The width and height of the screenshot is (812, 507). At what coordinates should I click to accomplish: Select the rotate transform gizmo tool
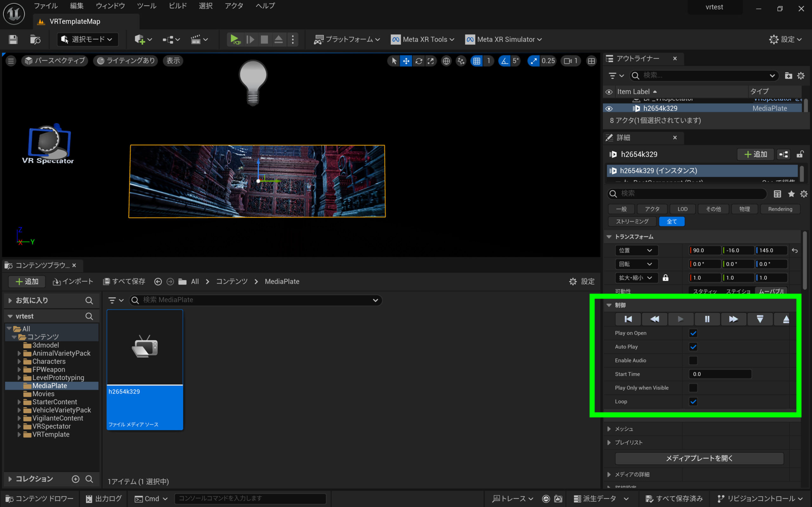coord(419,61)
